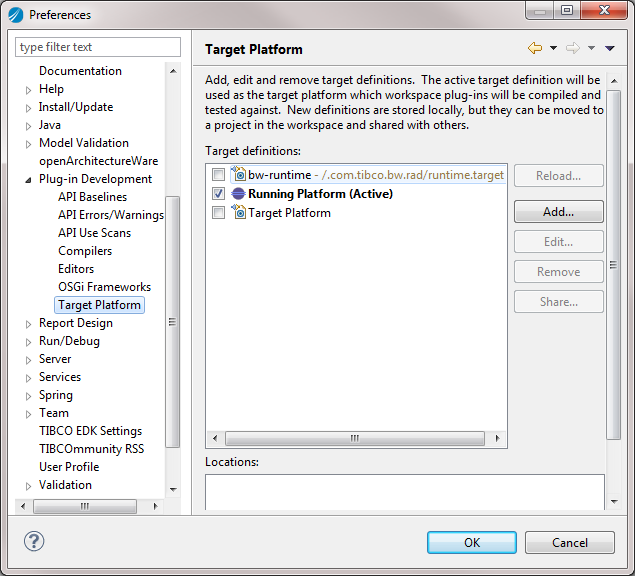The image size is (635, 576).
Task: Enable the bw-runtime target checkbox
Action: point(218,175)
